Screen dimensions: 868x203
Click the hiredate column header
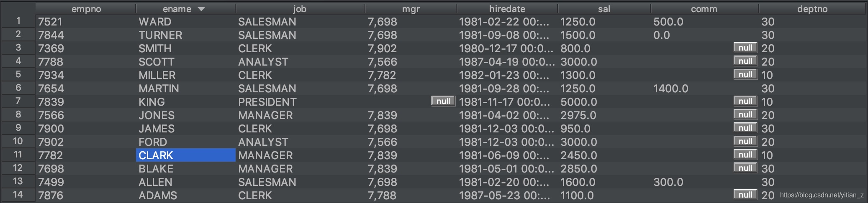pyautogui.click(x=507, y=9)
